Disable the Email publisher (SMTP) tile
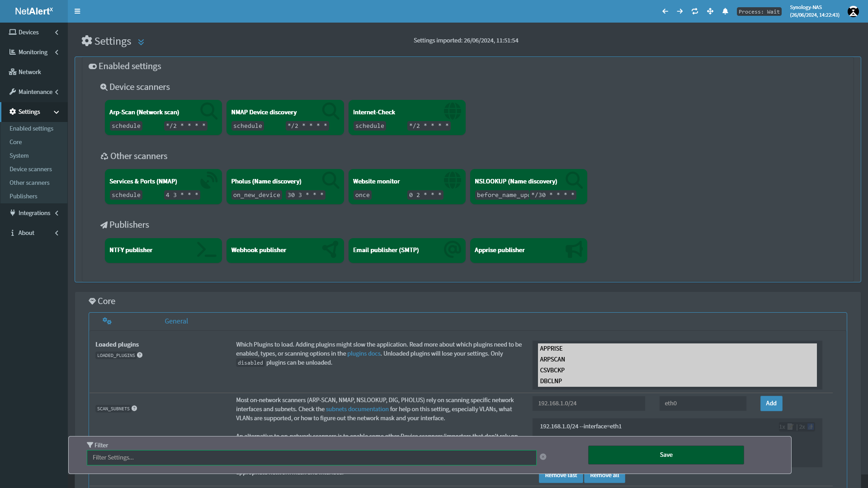This screenshot has width=868, height=488. [406, 250]
